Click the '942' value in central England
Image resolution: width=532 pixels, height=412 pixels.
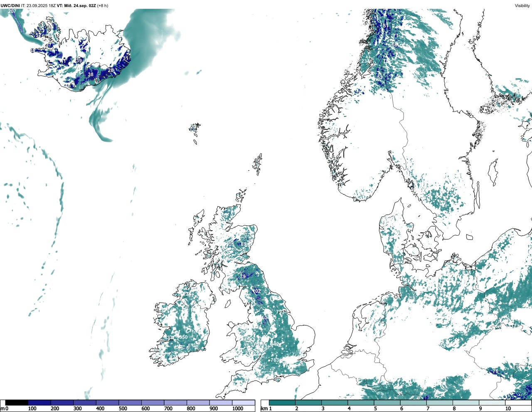coord(275,345)
